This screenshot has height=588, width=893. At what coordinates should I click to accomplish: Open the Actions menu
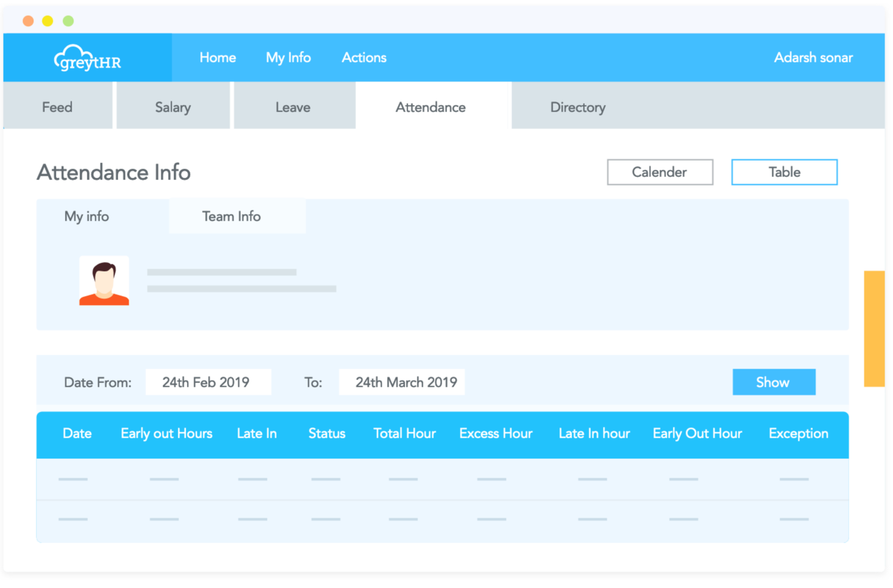(363, 58)
